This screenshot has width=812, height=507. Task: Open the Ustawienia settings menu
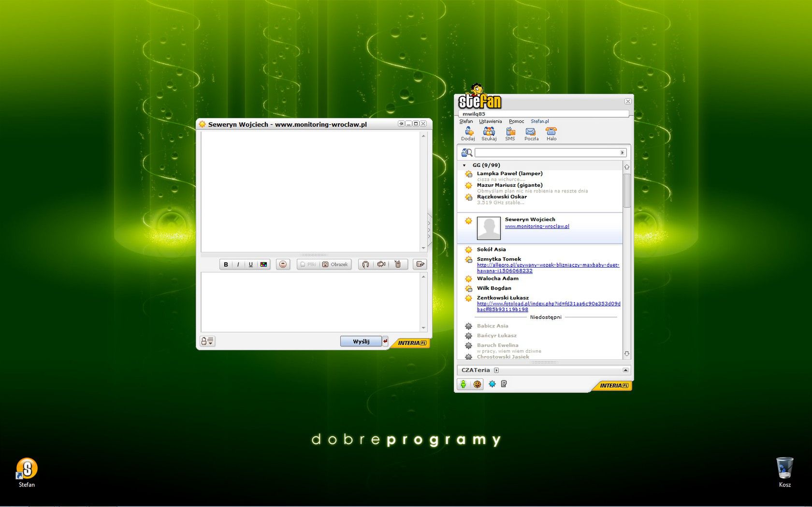coord(491,121)
